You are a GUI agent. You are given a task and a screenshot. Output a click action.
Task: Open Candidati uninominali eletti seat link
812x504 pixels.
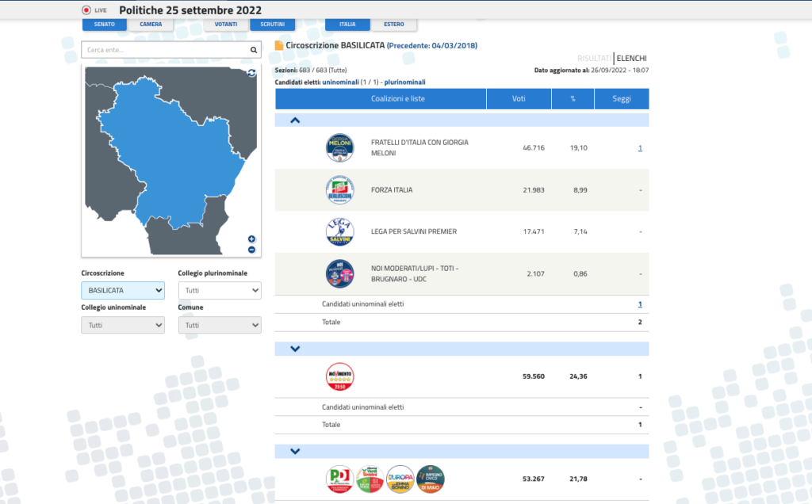[x=640, y=304]
